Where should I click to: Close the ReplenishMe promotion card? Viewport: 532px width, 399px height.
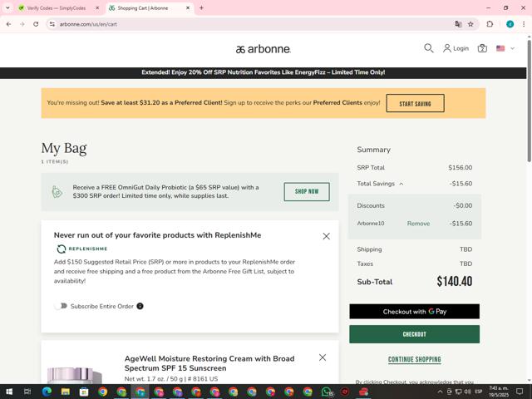(327, 236)
